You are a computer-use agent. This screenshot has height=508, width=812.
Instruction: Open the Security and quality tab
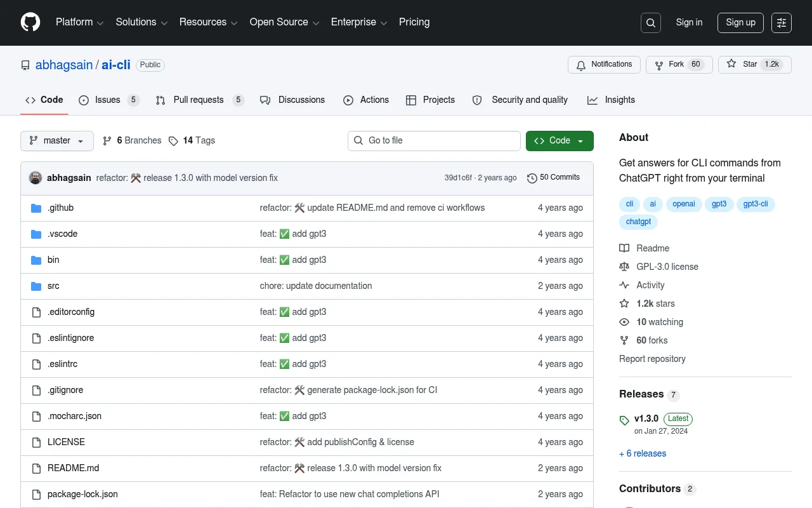pyautogui.click(x=520, y=100)
